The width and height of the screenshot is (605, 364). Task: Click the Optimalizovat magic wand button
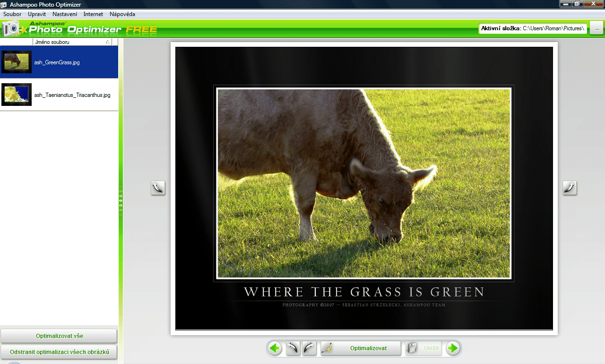click(361, 348)
